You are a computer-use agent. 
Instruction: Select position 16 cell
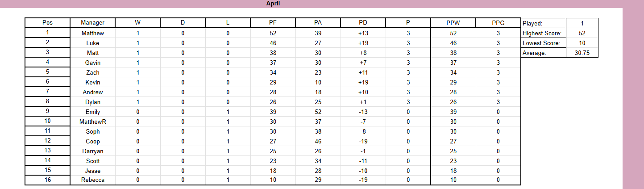coord(47,180)
